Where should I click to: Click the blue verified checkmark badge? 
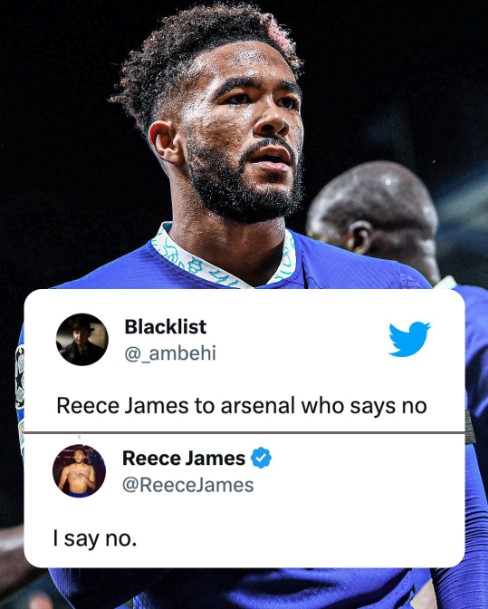point(261,458)
